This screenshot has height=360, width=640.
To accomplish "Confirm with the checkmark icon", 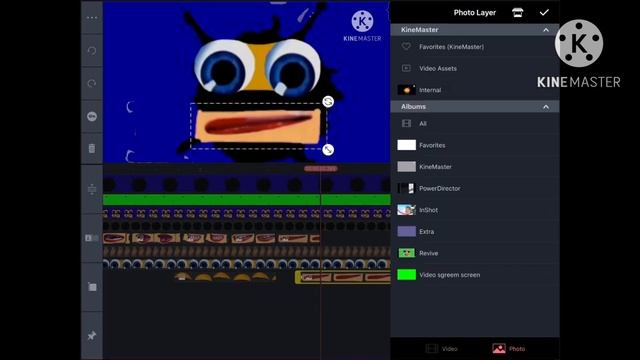I will point(544,13).
